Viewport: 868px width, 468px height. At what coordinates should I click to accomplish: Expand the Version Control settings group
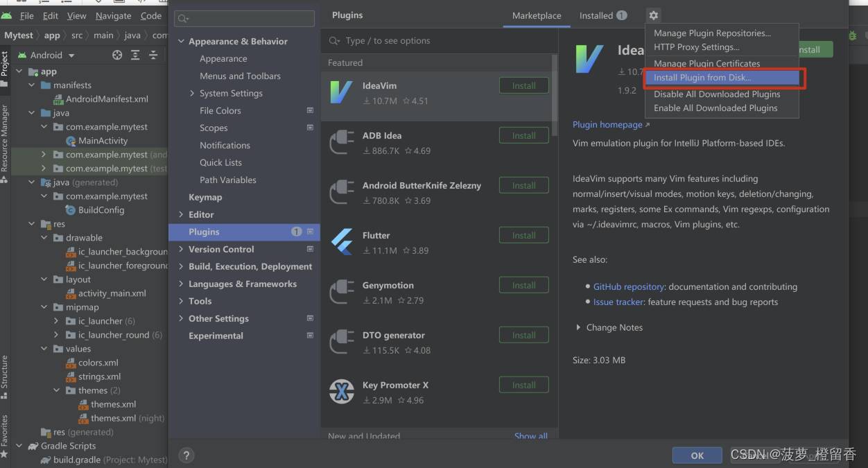pos(182,250)
